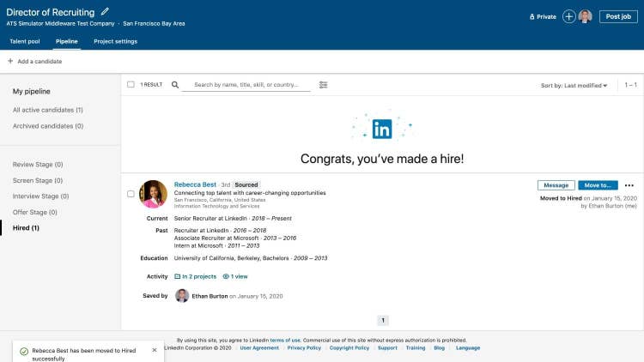The width and height of the screenshot is (644, 362).
Task: Click the LinkedIn logo in congrats banner
Action: point(382,129)
